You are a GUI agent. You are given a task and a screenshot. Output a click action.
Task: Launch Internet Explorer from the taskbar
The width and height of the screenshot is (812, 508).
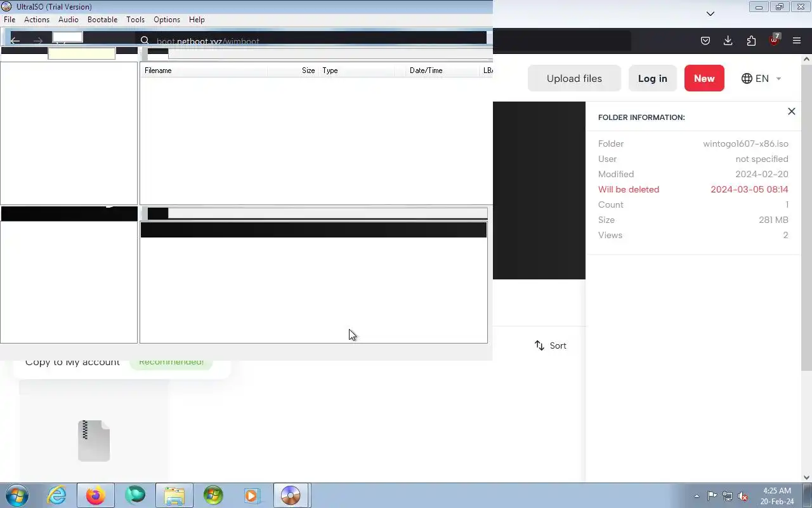pos(57,495)
